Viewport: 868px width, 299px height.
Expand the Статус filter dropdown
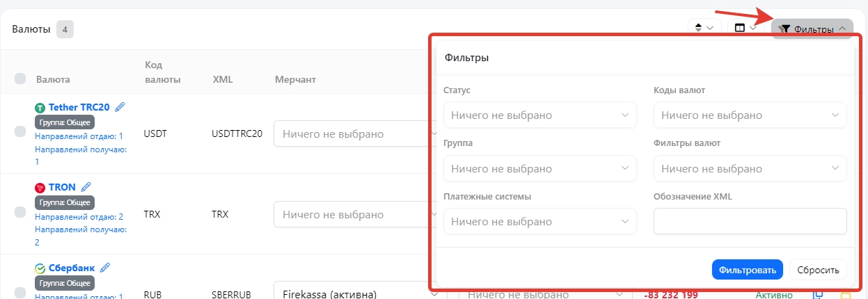click(539, 115)
